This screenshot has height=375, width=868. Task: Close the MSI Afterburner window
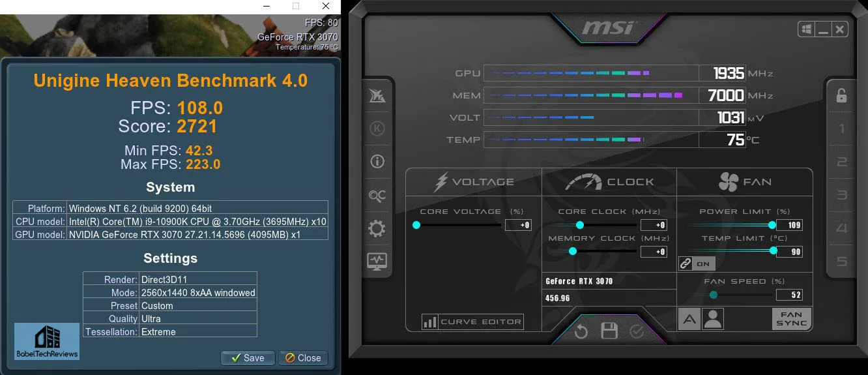[839, 29]
